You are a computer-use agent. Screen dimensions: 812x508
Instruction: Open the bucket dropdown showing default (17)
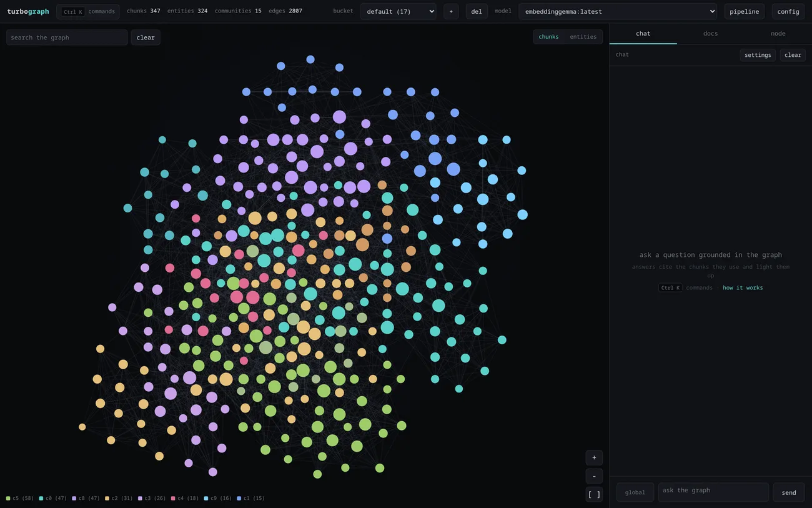pos(399,11)
